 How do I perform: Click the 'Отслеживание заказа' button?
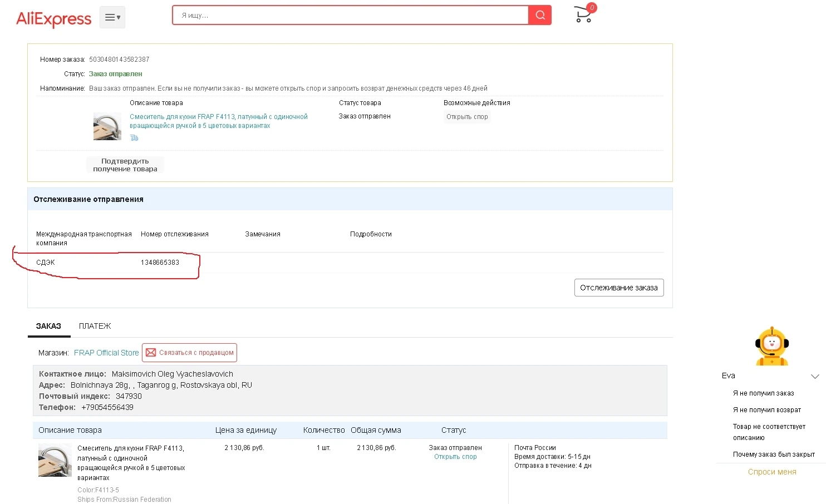pos(619,288)
